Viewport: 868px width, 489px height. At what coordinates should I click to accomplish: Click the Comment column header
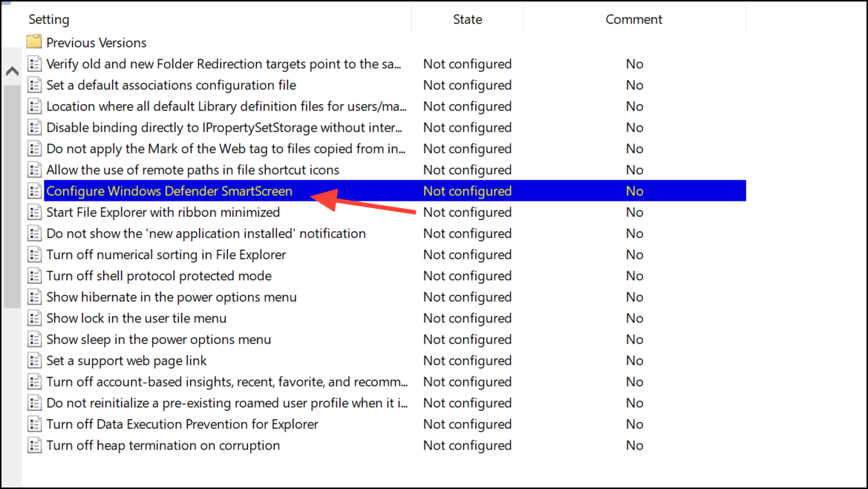pyautogui.click(x=634, y=19)
